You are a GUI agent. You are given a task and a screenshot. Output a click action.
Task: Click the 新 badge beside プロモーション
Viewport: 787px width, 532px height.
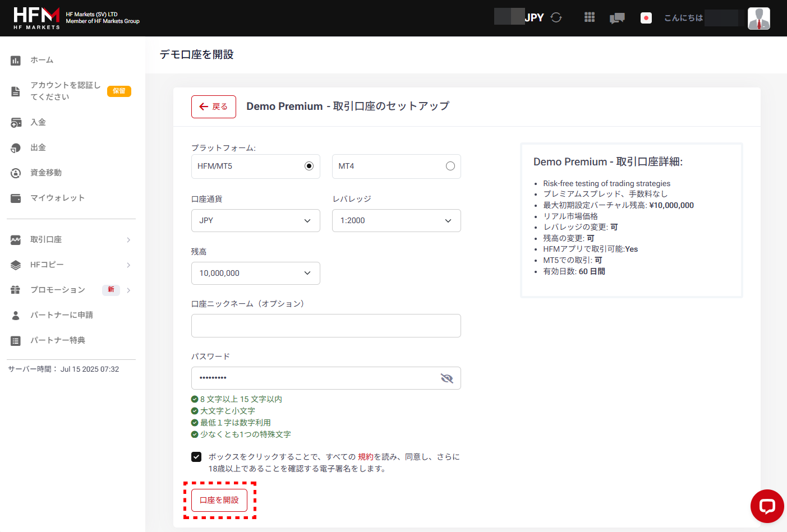(111, 290)
